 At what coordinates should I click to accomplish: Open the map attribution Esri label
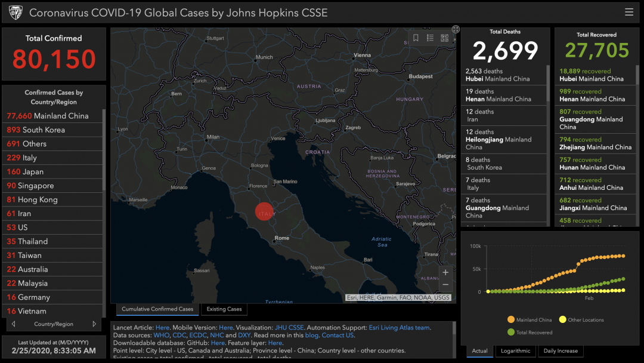[398, 298]
